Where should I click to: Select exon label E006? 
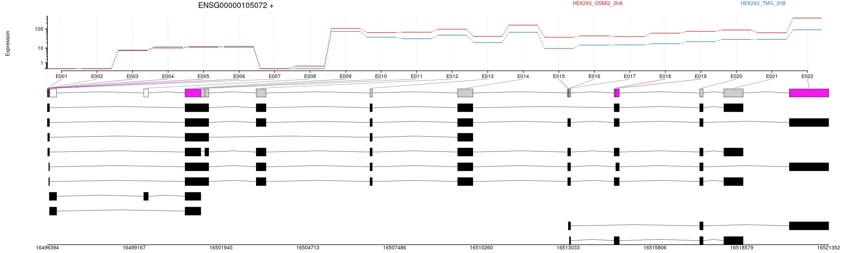point(239,76)
